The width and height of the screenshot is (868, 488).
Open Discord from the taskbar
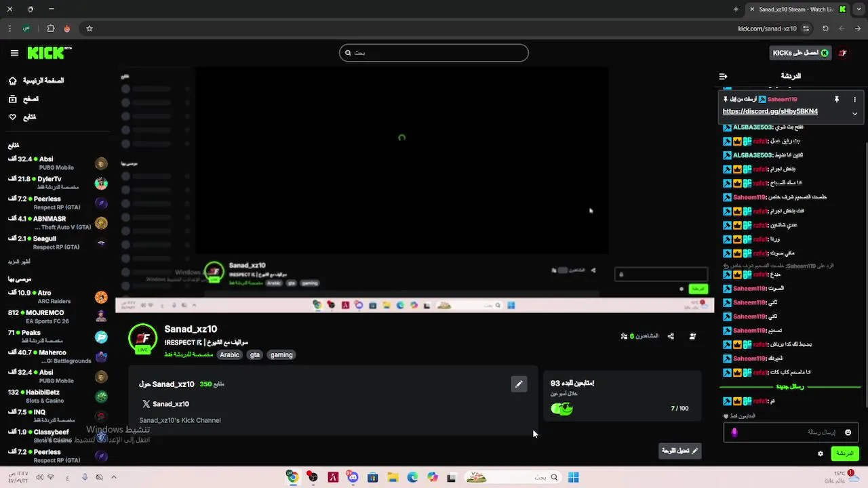click(353, 477)
